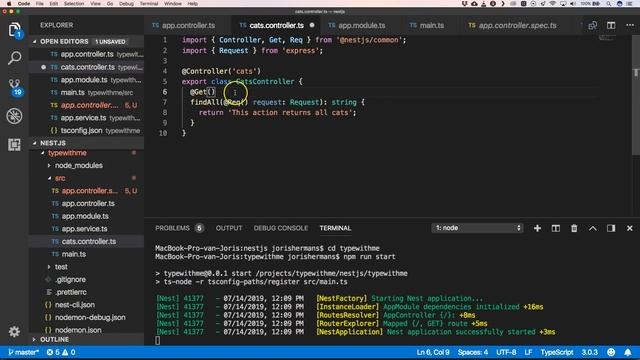The image size is (640, 360).
Task: Click the master branch indicator
Action: (x=24, y=352)
